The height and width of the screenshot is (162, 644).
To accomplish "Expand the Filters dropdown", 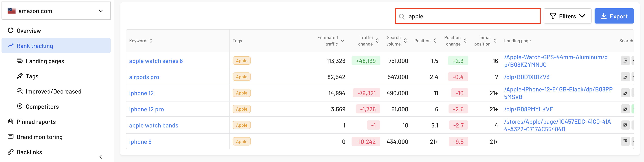I will click(x=567, y=16).
